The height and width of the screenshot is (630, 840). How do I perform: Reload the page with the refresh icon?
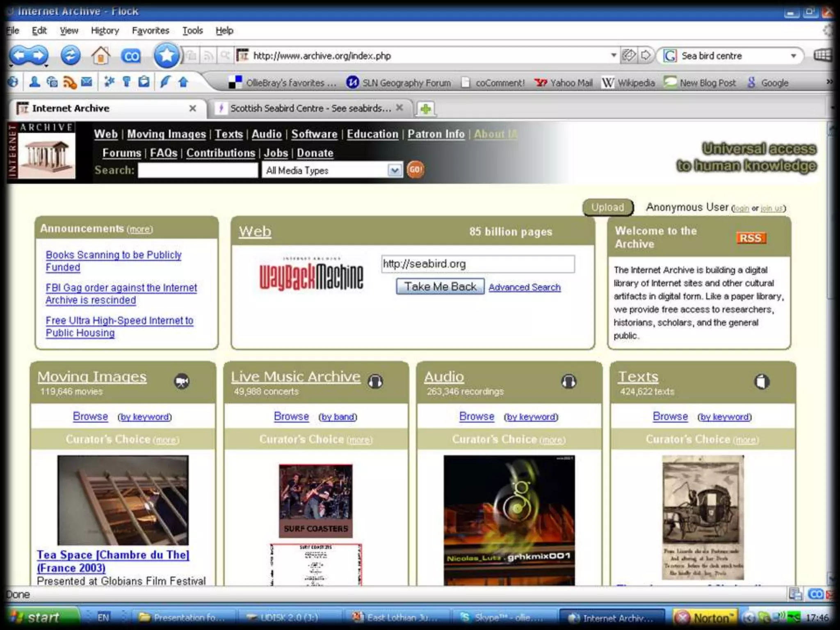coord(70,55)
